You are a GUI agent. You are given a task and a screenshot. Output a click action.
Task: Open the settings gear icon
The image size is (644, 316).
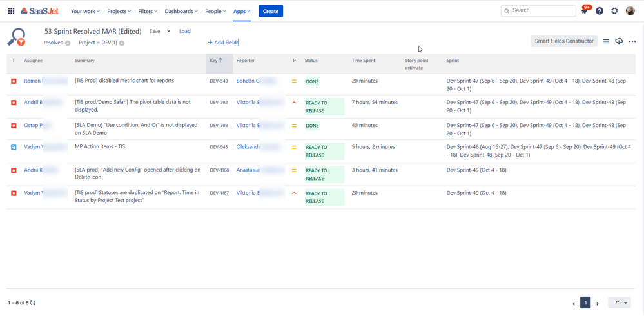click(614, 11)
